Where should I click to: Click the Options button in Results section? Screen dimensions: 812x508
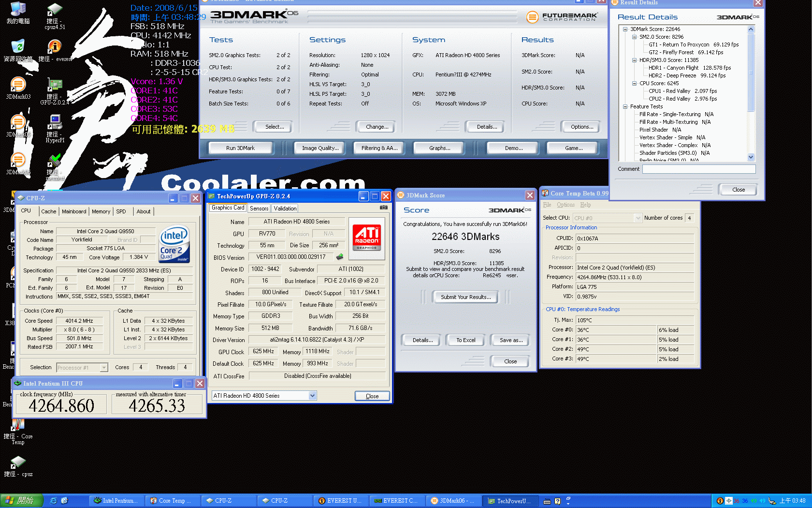[x=581, y=127]
